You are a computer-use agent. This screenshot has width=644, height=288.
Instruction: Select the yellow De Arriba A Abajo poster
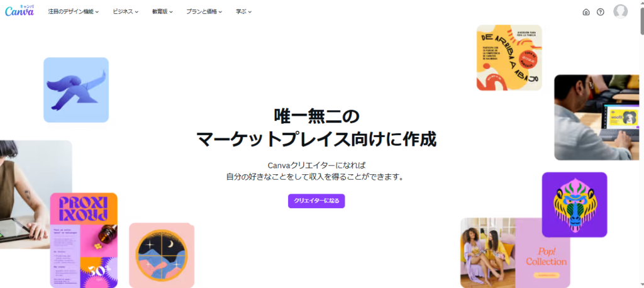tap(509, 57)
